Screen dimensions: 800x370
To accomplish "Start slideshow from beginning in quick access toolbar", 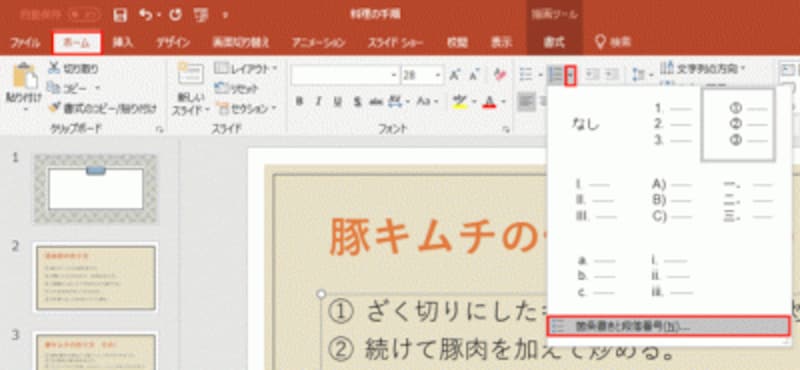I will click(202, 15).
